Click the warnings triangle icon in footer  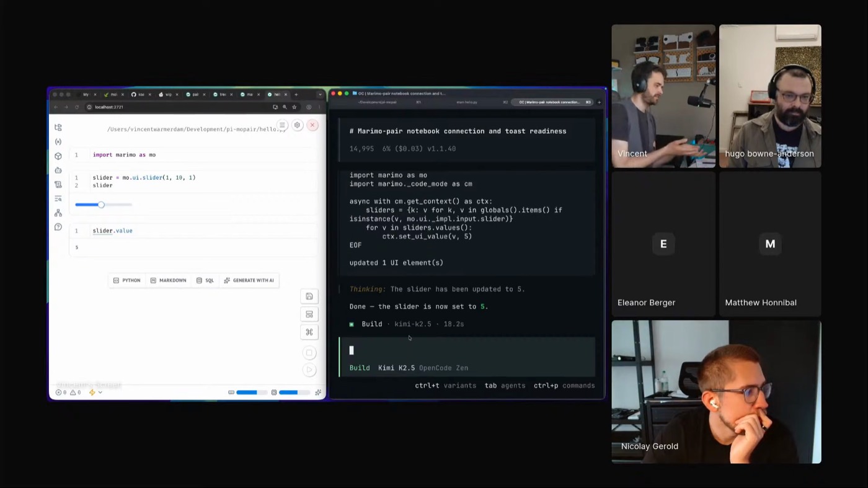[75, 393]
